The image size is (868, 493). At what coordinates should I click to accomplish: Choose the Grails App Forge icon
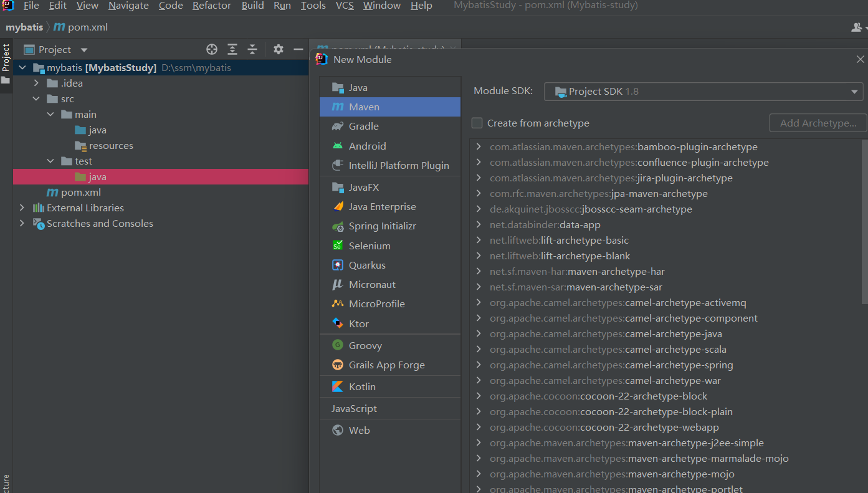tap(338, 365)
